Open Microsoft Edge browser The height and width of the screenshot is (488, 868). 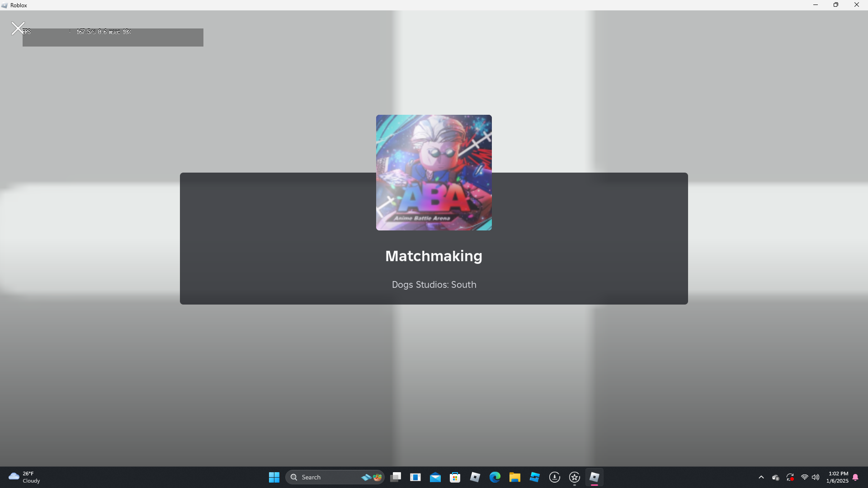495,477
